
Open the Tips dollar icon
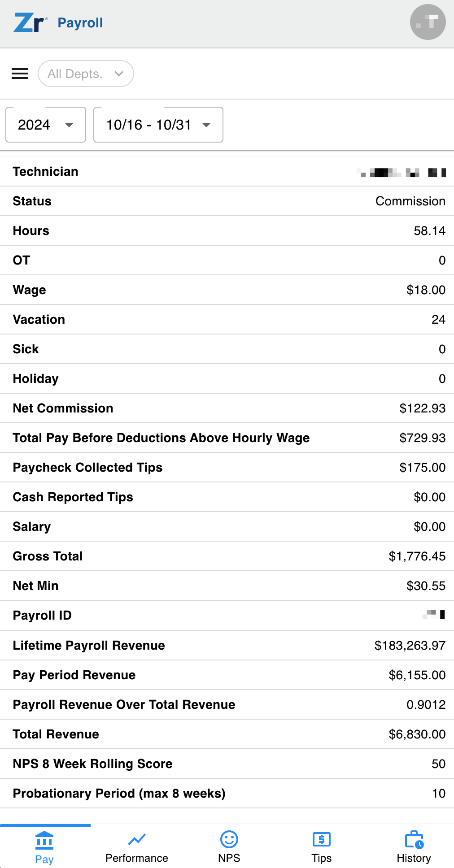click(322, 839)
